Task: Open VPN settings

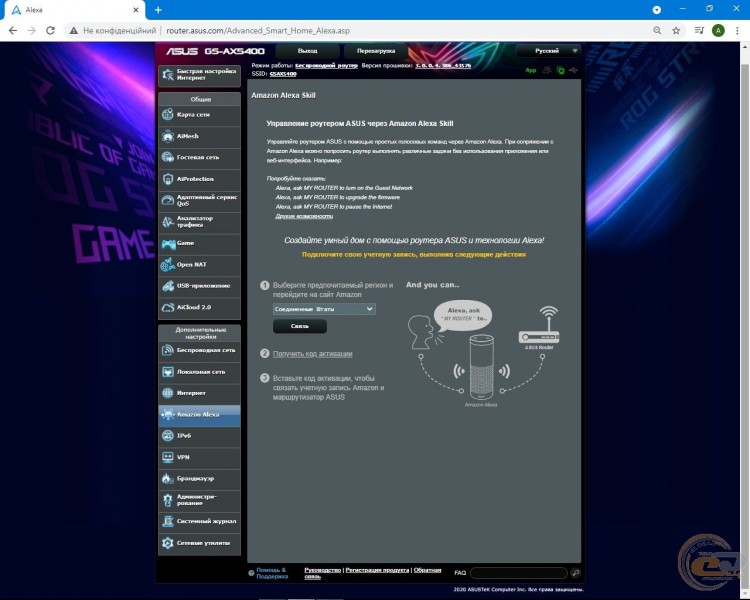Action: [x=199, y=457]
